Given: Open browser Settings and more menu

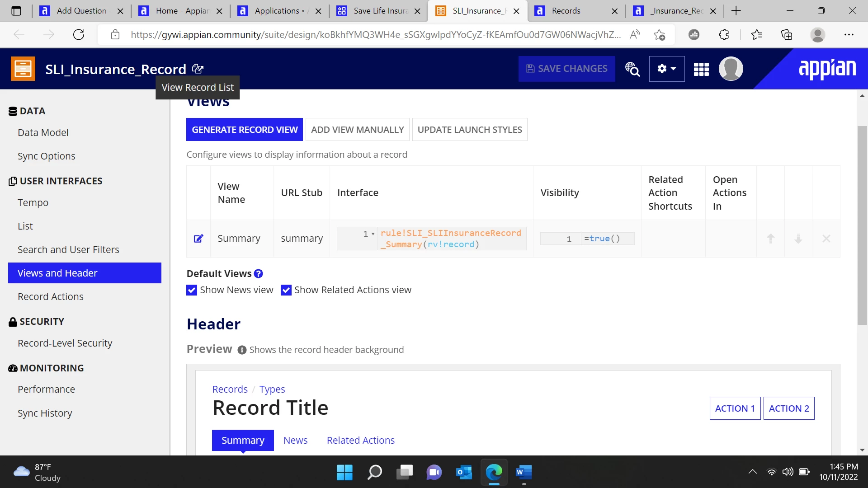Looking at the screenshot, I should [x=849, y=35].
